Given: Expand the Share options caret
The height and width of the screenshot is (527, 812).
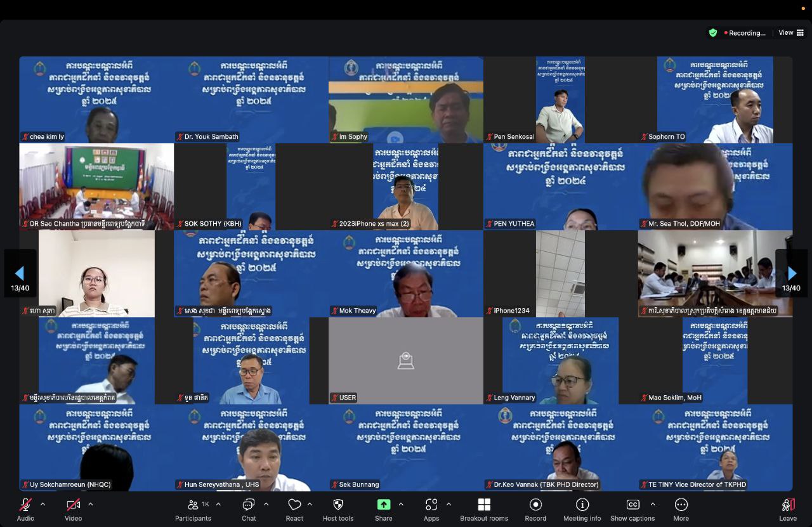Looking at the screenshot, I should pyautogui.click(x=401, y=504).
